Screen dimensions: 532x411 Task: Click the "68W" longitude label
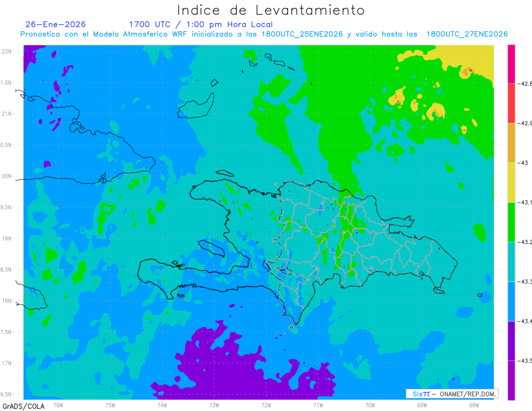474,405
